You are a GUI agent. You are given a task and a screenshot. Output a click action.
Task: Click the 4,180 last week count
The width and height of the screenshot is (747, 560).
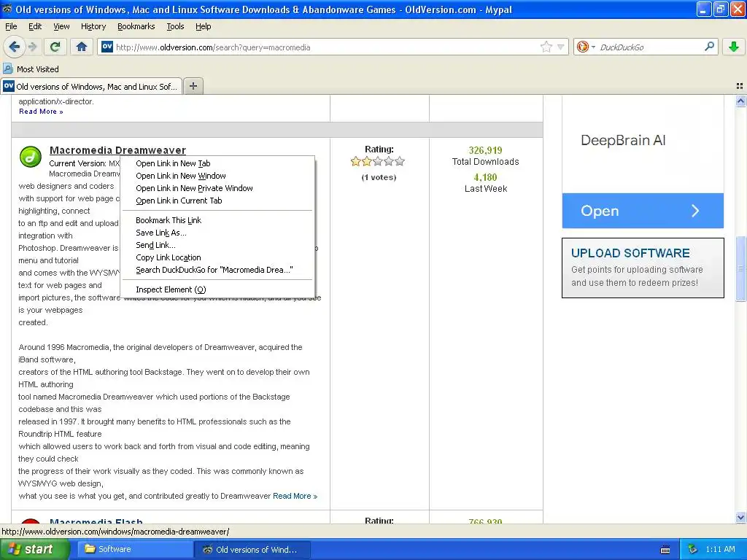pyautogui.click(x=485, y=177)
